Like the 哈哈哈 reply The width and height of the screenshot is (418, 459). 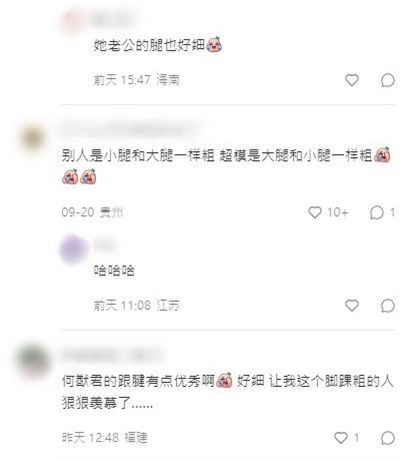pyautogui.click(x=352, y=305)
